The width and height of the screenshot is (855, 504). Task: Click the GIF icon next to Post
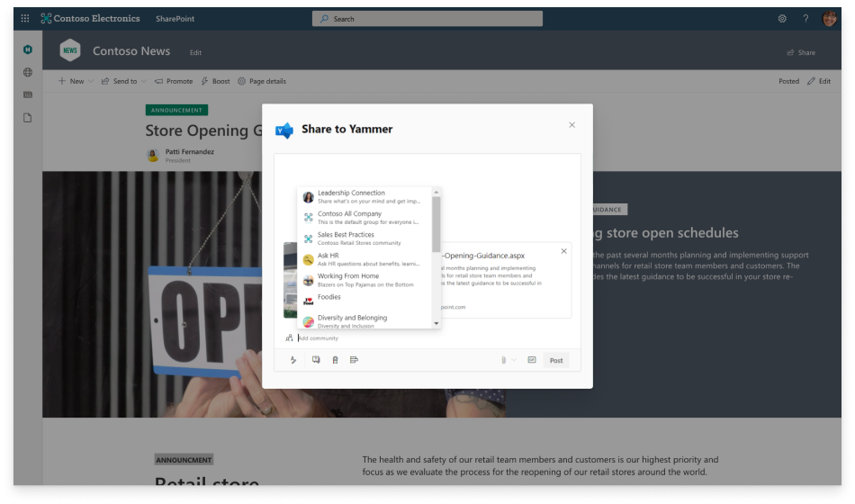[x=532, y=360]
